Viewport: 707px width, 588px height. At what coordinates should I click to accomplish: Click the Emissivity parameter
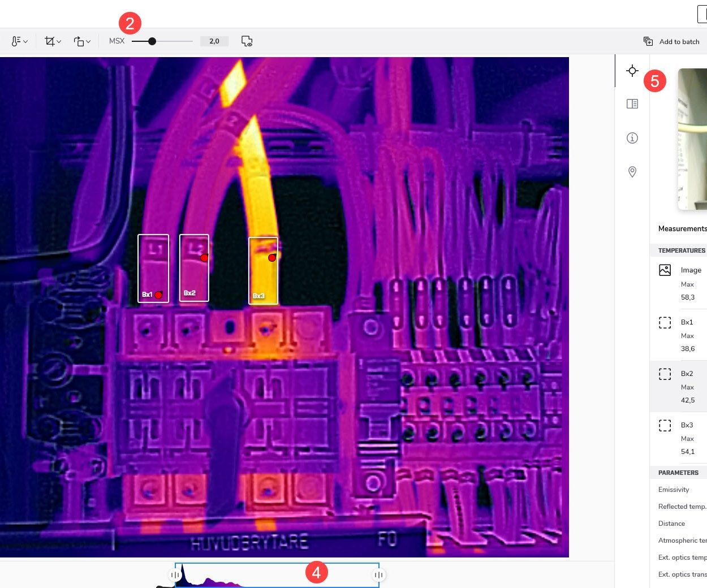(x=674, y=490)
